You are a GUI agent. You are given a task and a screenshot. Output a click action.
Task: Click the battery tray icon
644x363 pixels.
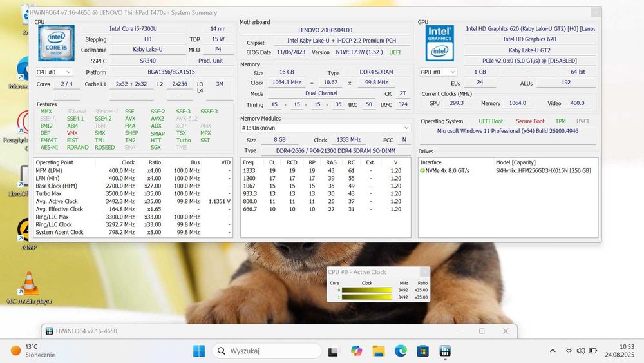[592, 351]
